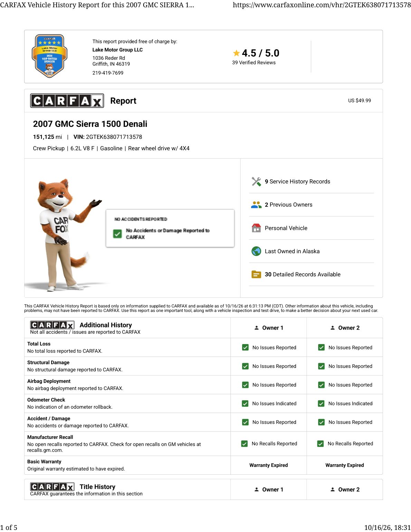Click the VIN 2GTEK638071713578 text
The image size is (411, 532).
(108, 137)
